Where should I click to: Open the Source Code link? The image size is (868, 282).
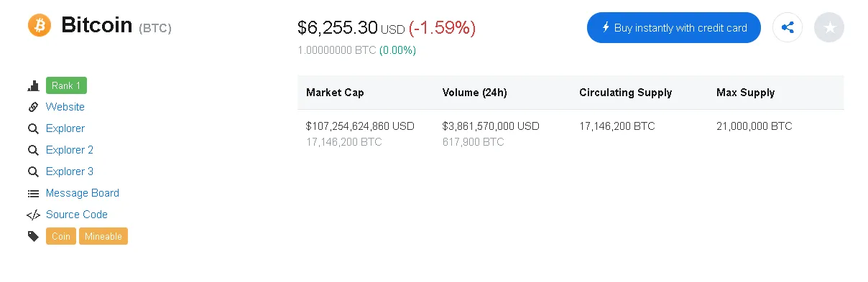point(77,215)
